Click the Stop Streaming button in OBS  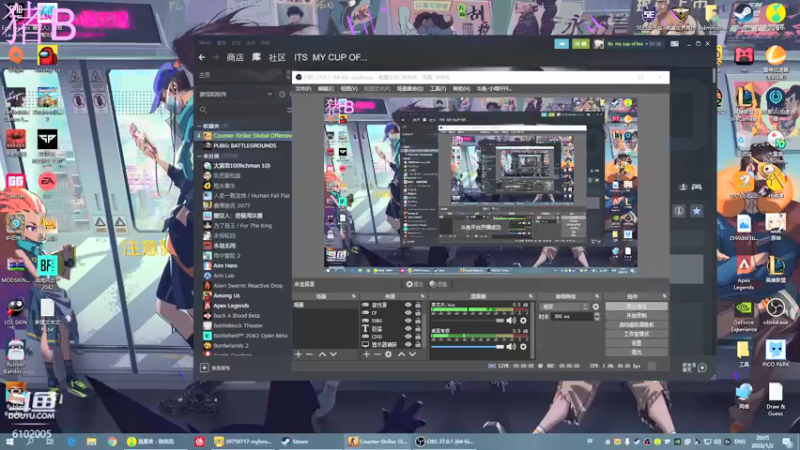(636, 306)
